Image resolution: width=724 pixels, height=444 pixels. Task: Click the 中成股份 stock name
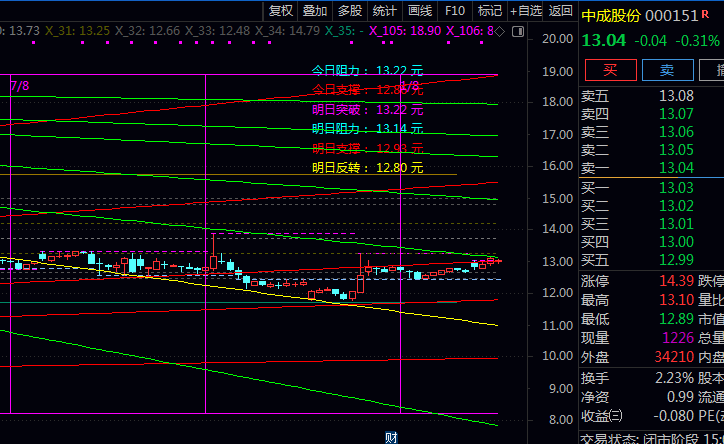pos(609,16)
